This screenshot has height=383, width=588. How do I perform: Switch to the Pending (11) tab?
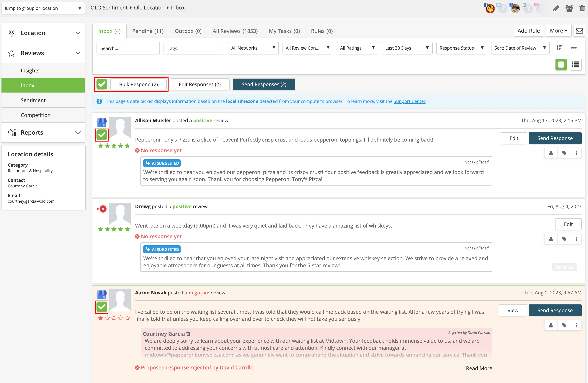point(148,31)
